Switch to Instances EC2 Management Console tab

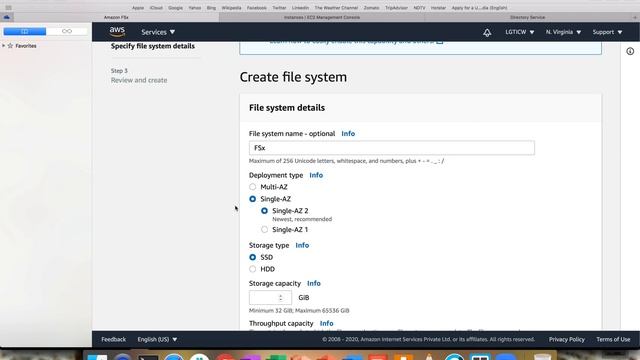coord(322,18)
